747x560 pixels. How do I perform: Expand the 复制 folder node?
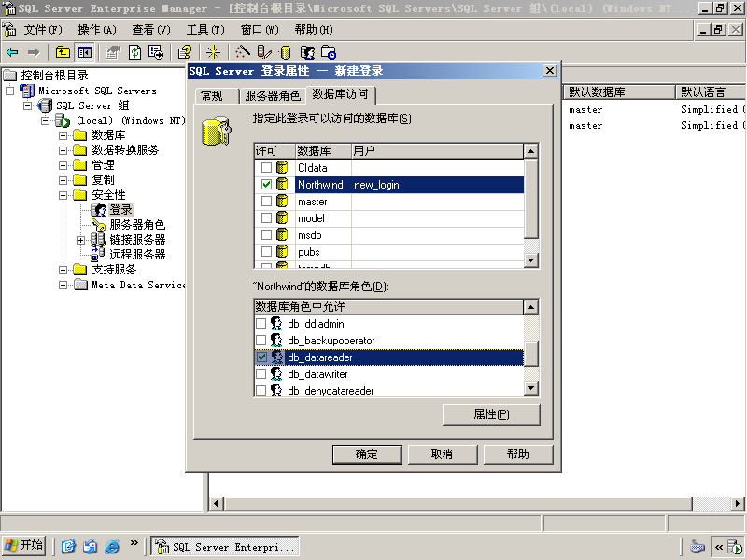(x=63, y=180)
